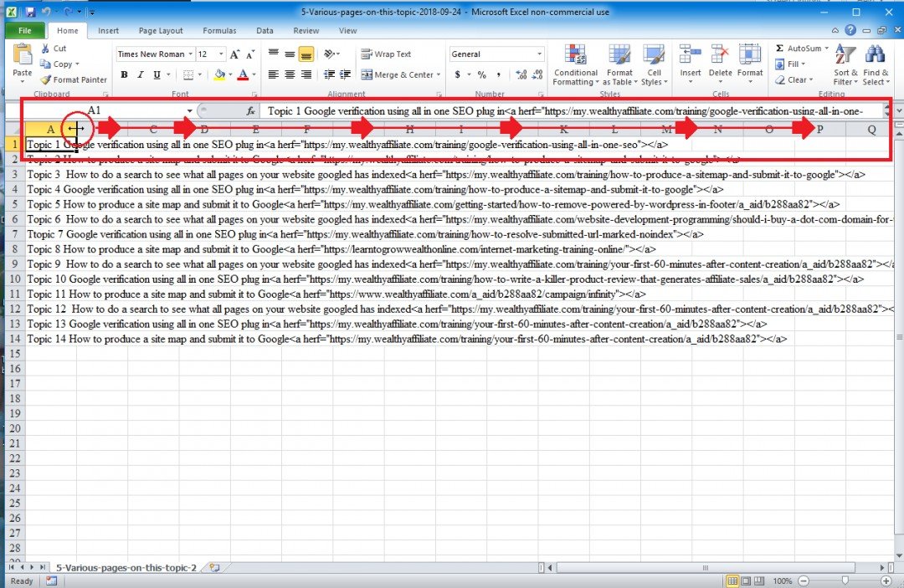The height and width of the screenshot is (588, 904).
Task: Toggle Bold formatting
Action: coord(124,74)
